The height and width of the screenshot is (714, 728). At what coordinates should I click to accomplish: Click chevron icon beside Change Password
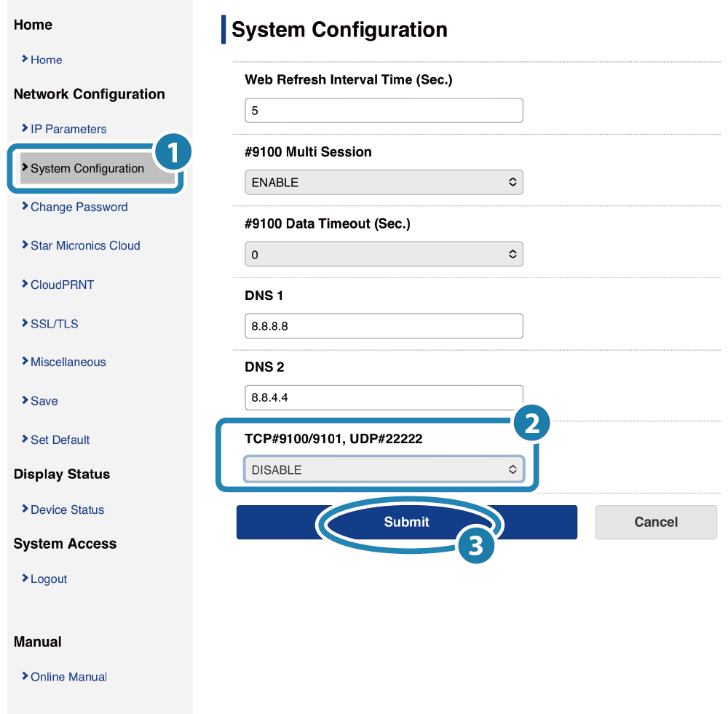[x=25, y=206]
